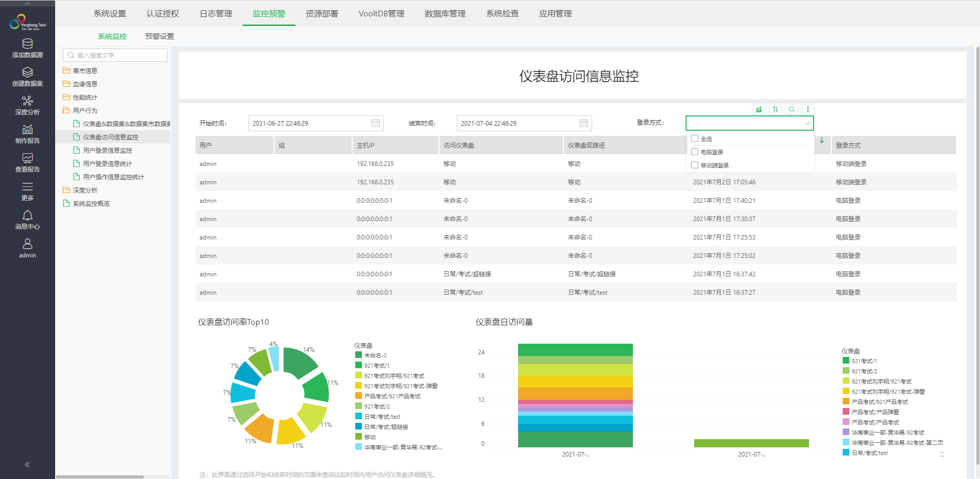The image size is (980, 479).
Task: Click the 仪表盘现路径 column header
Action: 625,145
